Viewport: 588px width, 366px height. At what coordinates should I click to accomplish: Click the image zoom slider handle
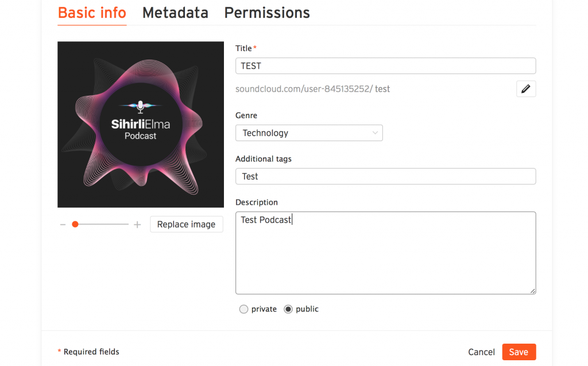tap(75, 224)
